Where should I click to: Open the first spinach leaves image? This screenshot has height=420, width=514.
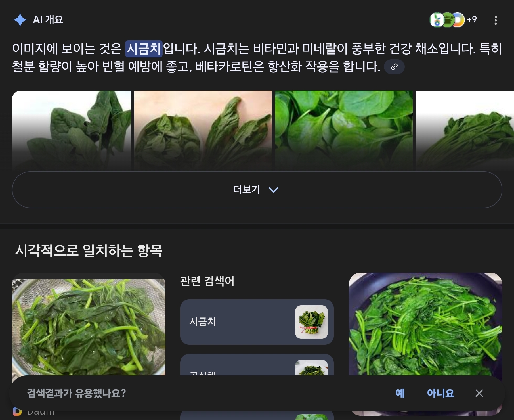[x=72, y=131]
